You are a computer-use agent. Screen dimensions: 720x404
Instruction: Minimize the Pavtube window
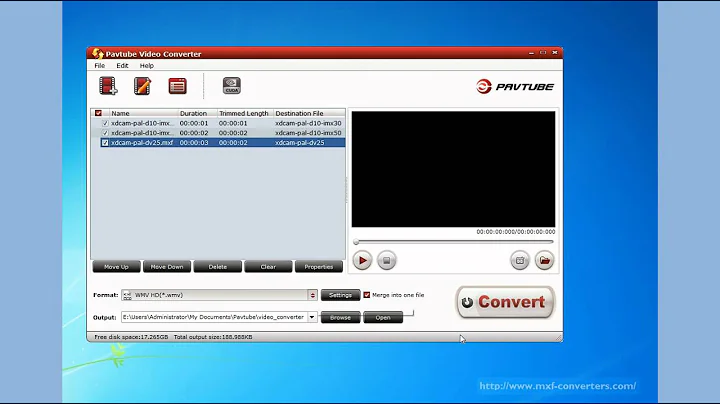point(531,53)
